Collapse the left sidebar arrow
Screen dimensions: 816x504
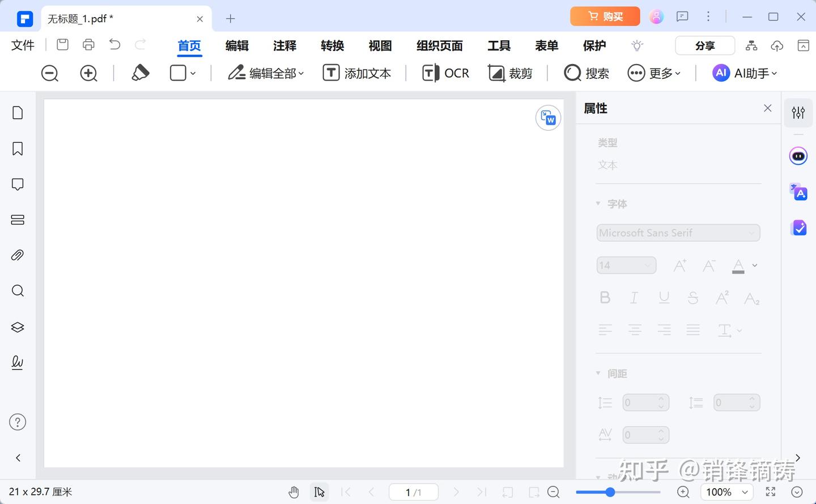18,458
